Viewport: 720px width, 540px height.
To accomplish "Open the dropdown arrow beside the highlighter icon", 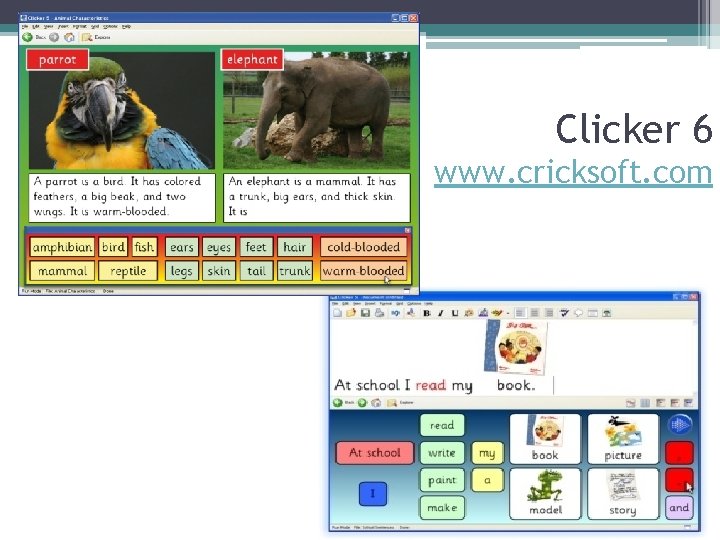I will coord(508,314).
